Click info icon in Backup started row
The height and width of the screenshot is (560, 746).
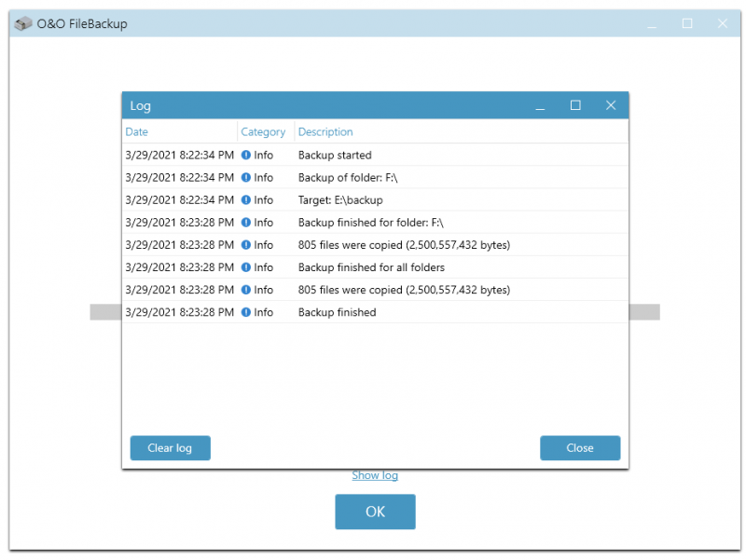tap(246, 155)
